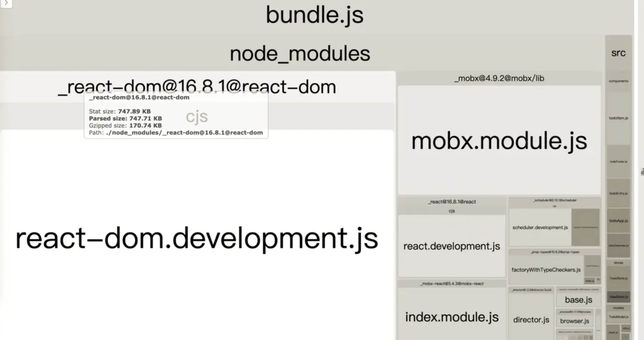Select the base.js module block
The height and width of the screenshot is (340, 644).
[578, 300]
